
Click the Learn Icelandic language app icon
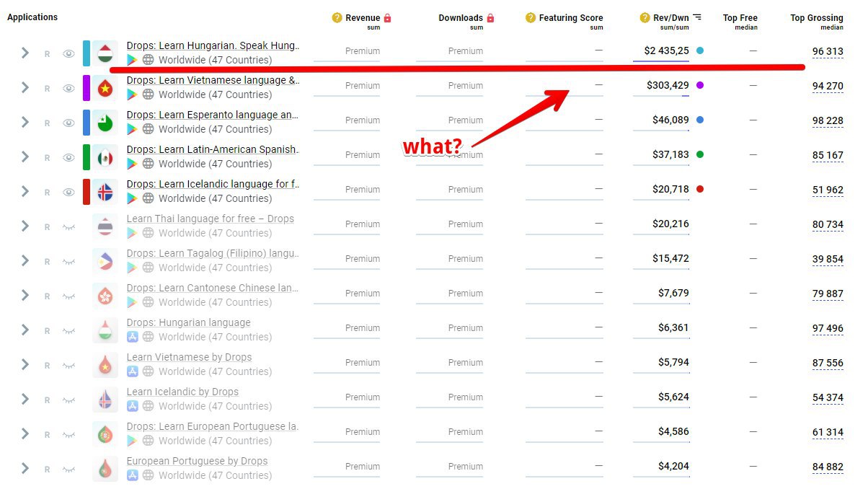point(105,192)
